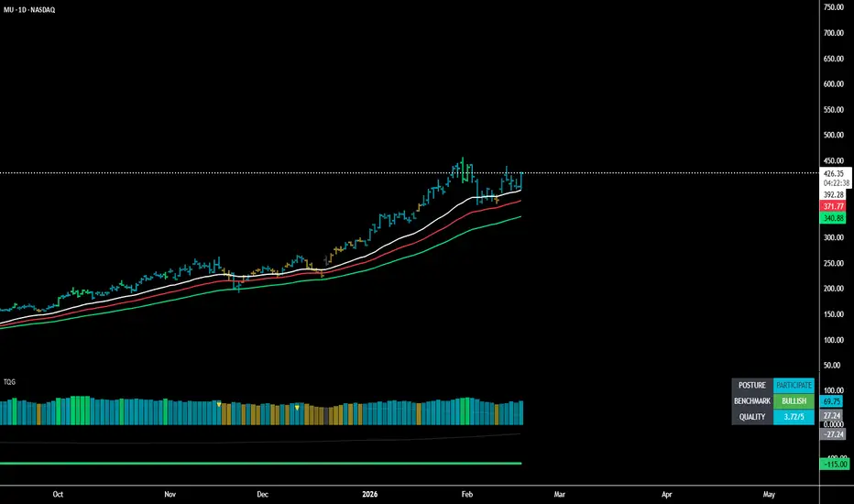Select the green BULLISH benchmark cell
Viewport: 854px width, 504px height.
(x=794, y=401)
